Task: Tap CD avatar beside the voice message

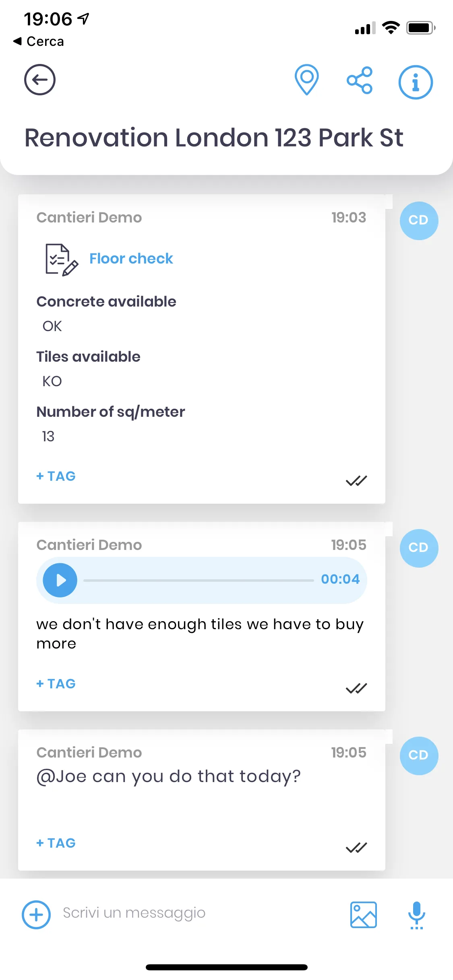Action: [419, 548]
